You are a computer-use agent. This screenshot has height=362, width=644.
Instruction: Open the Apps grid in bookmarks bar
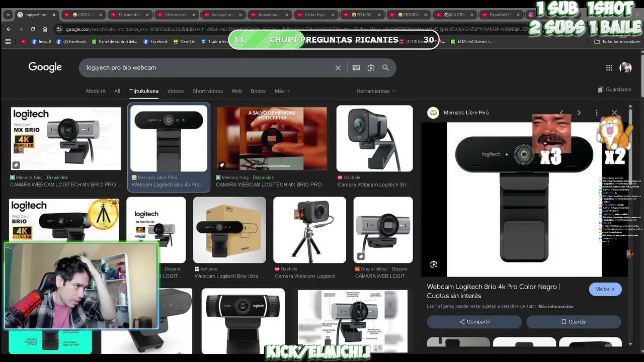[x=8, y=42]
